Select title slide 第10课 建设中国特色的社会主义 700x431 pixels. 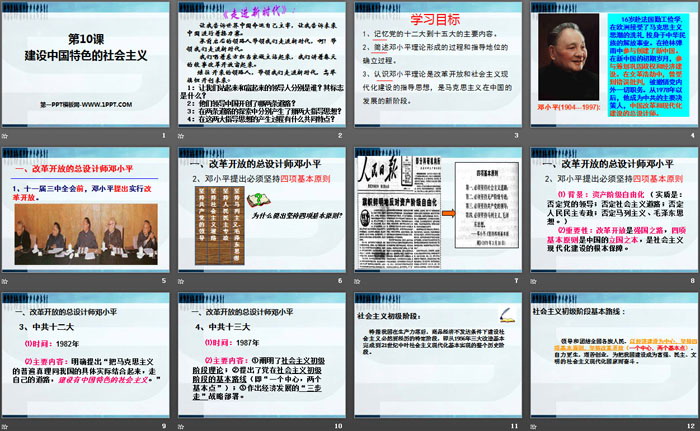86,65
